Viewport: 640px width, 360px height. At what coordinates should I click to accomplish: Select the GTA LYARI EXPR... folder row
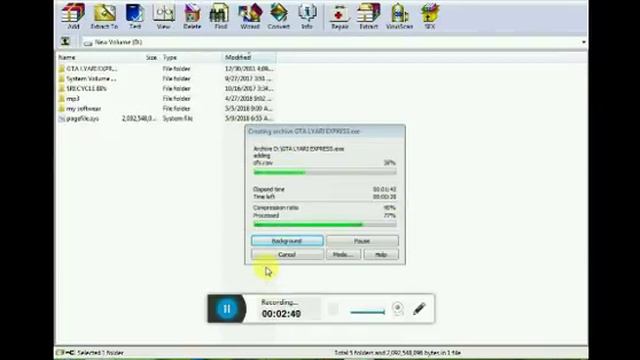(x=165, y=69)
